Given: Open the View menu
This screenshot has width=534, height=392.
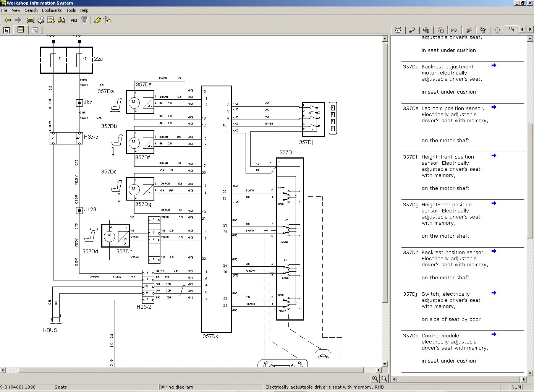Looking at the screenshot, I should 16,10.
